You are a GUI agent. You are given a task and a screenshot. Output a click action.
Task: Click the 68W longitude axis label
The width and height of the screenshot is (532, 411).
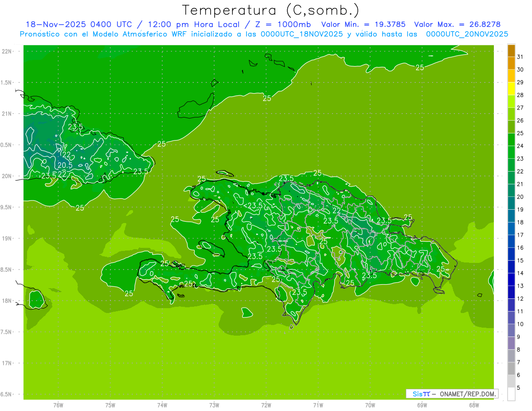click(473, 405)
